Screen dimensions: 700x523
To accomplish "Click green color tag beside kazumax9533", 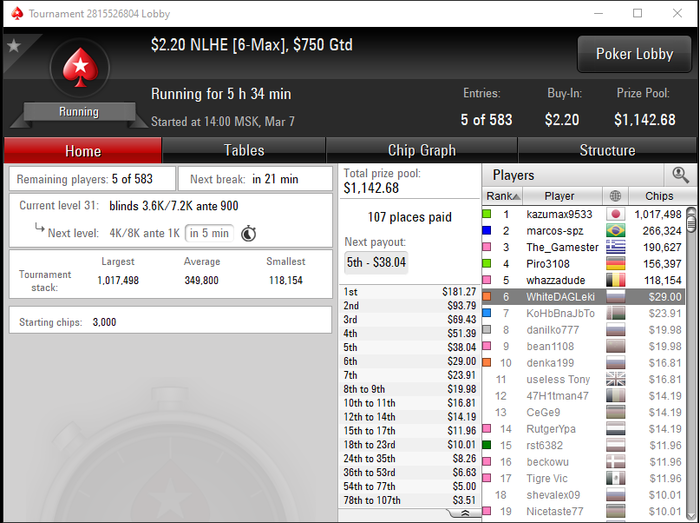I will click(487, 214).
